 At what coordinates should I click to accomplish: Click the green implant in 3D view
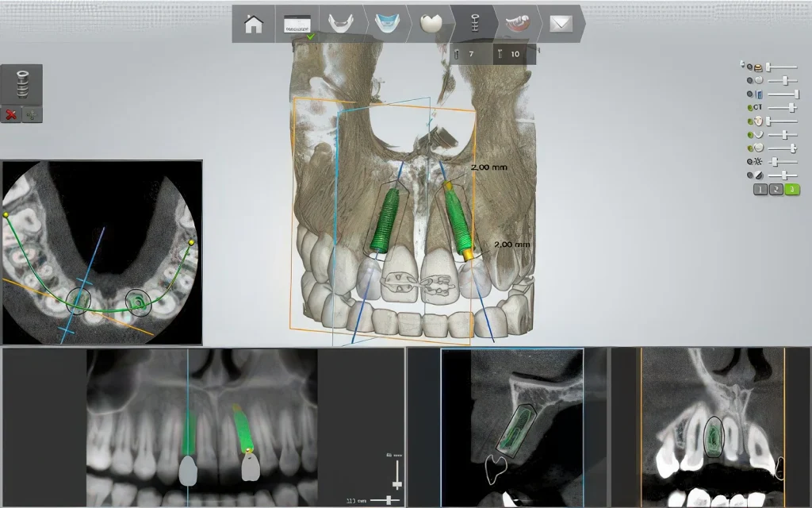click(x=387, y=221)
